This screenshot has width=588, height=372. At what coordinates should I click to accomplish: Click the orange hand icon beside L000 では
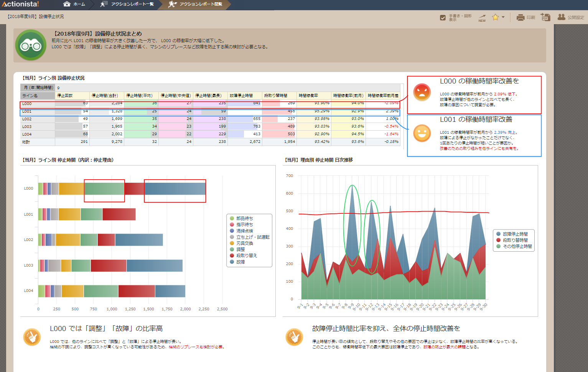(x=32, y=337)
